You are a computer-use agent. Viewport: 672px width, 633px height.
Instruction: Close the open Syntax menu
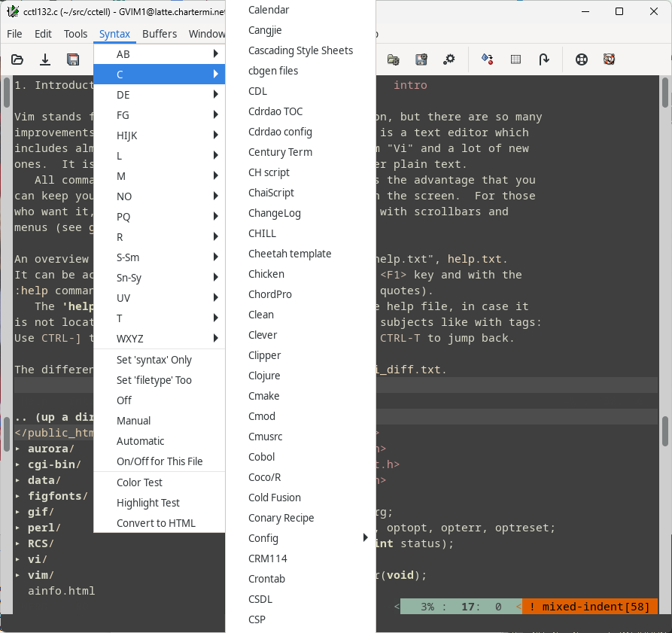[x=114, y=34]
